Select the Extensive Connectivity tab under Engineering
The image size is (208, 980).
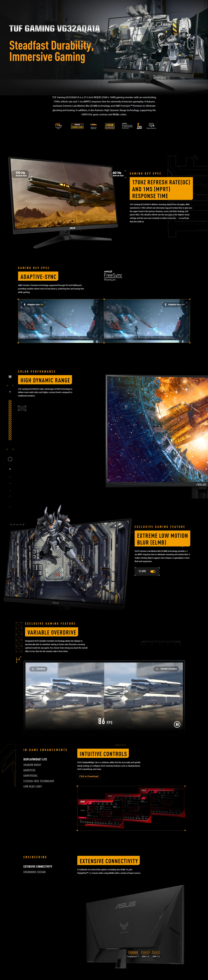[x=38, y=866]
